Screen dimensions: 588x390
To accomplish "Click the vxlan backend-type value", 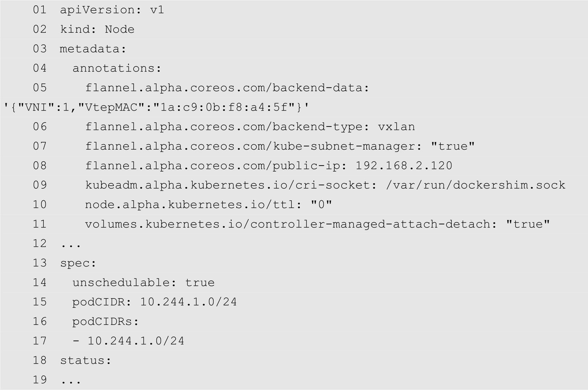I will coord(396,127).
